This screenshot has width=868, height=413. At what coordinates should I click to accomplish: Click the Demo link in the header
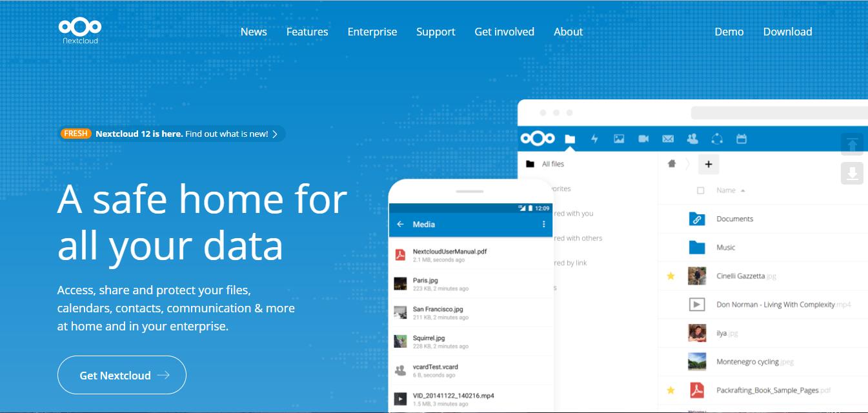[x=729, y=32]
